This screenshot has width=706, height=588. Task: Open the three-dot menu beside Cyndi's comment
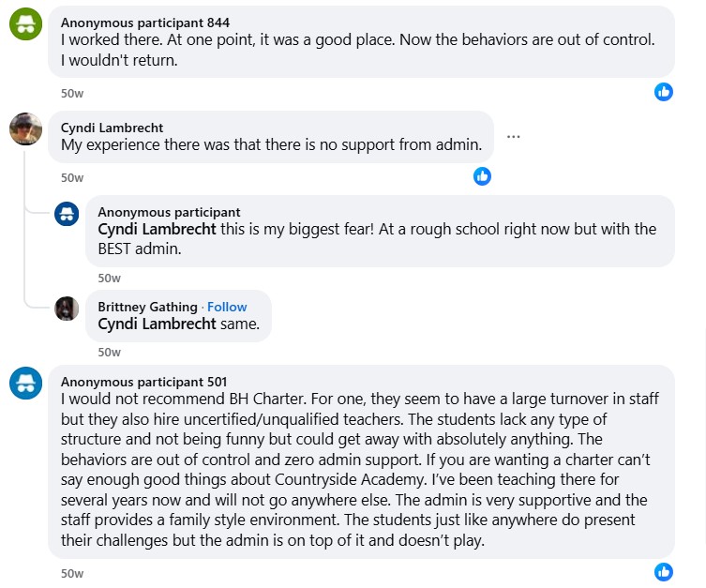(x=513, y=136)
